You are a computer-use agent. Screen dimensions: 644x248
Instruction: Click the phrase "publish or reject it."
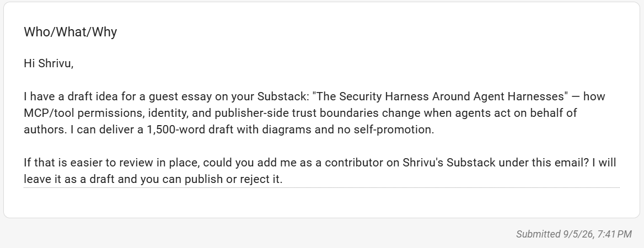233,179
